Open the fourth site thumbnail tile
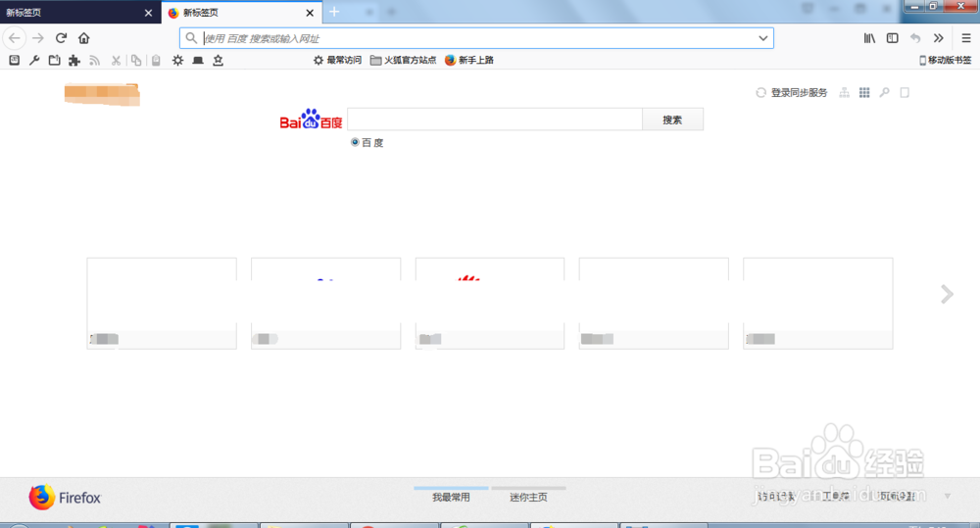 tap(654, 303)
